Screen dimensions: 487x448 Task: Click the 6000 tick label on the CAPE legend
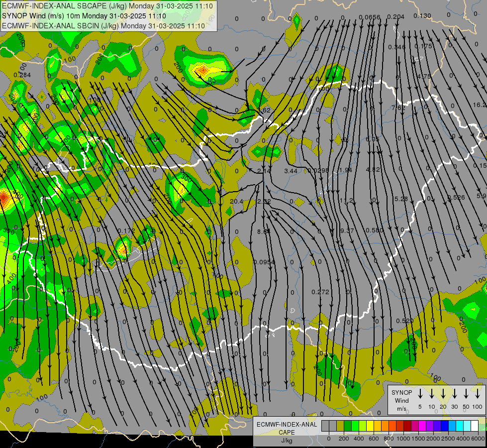(x=478, y=439)
